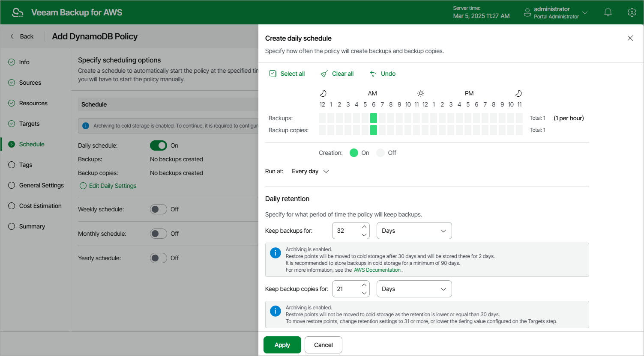Click the Veeam Backup for AWS logo
This screenshot has width=644, height=356.
[17, 12]
